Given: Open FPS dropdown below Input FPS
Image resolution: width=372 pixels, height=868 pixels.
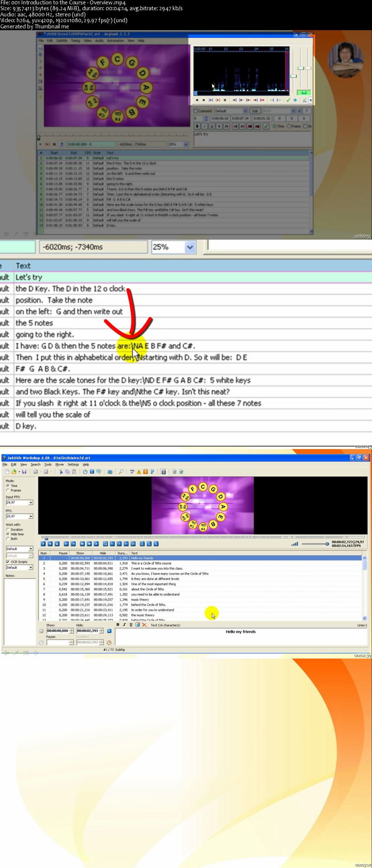Looking at the screenshot, I should tap(31, 516).
